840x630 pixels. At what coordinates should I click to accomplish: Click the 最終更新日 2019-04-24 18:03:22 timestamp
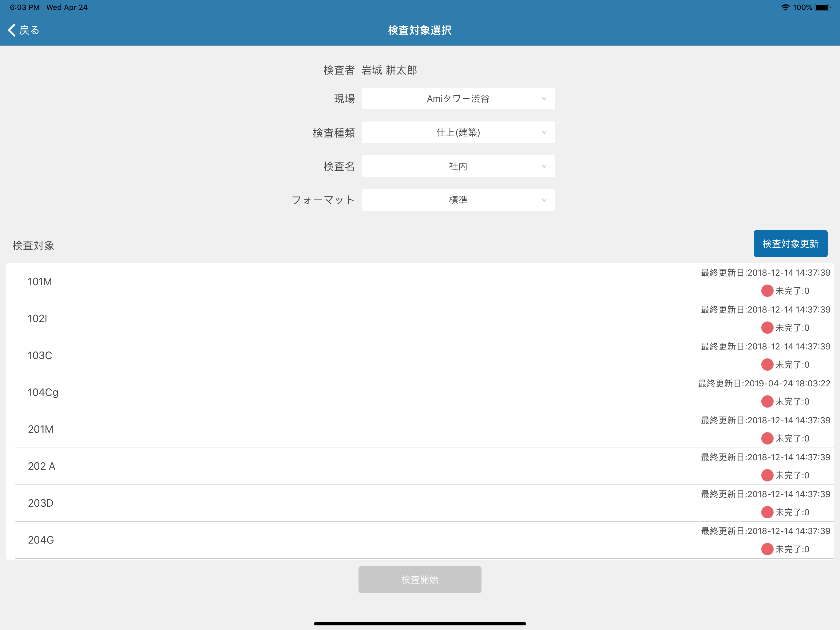pyautogui.click(x=764, y=383)
